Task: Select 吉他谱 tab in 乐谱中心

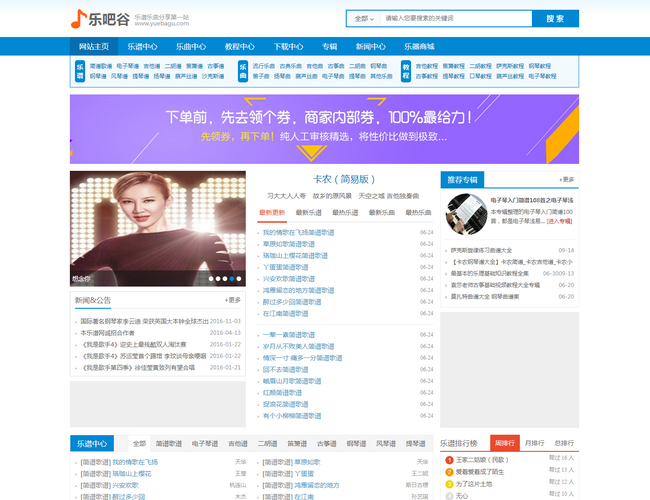Action: [238, 444]
